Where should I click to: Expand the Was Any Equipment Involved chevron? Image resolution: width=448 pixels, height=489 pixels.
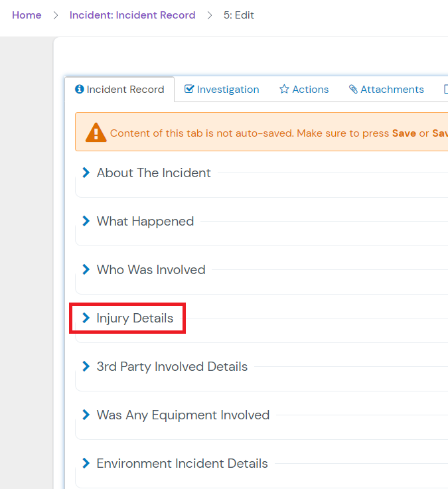[x=86, y=415]
